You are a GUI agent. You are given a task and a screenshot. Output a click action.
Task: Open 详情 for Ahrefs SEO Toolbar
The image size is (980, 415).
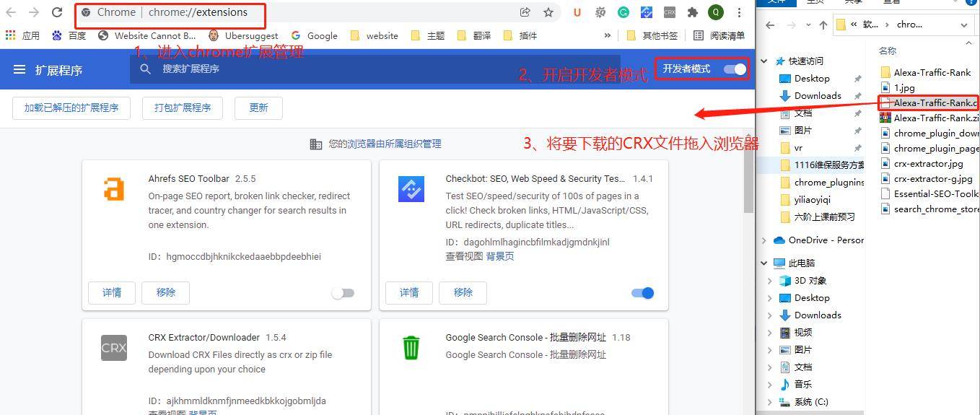(x=112, y=292)
